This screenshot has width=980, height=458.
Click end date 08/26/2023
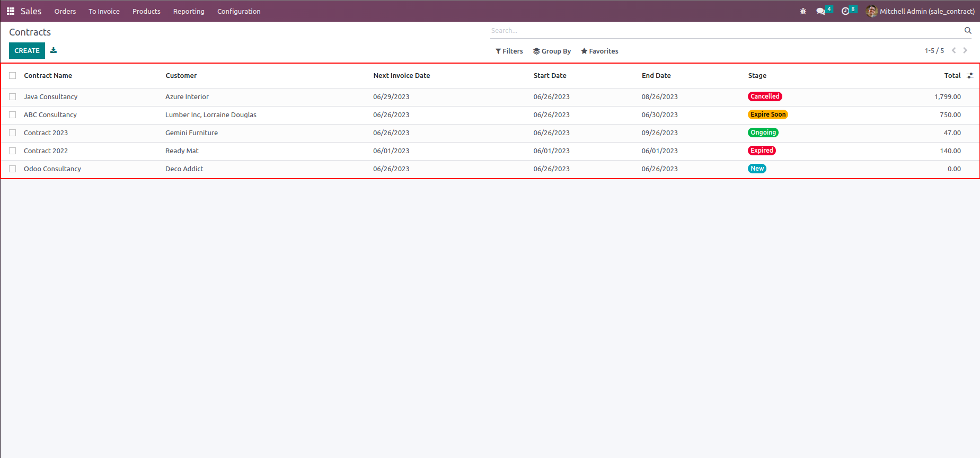pyautogui.click(x=659, y=97)
